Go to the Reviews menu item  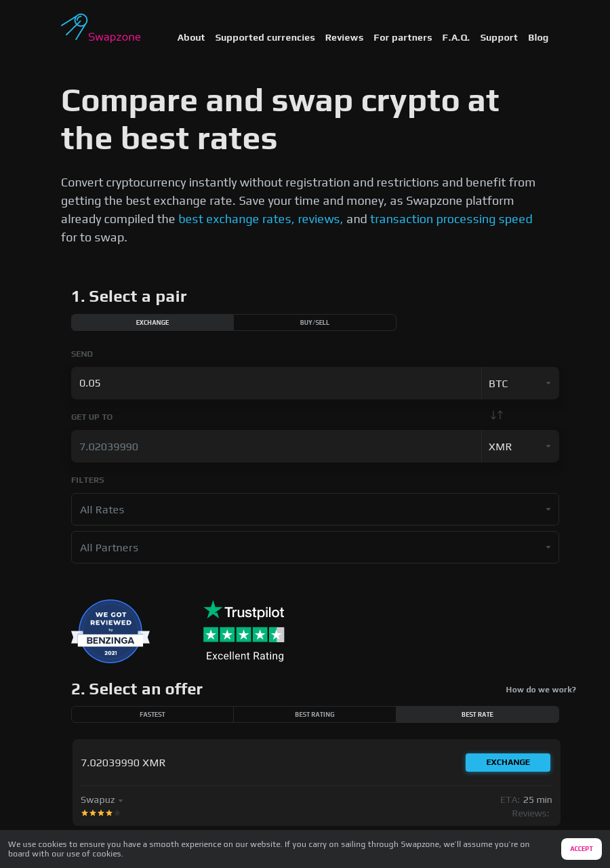pyautogui.click(x=344, y=38)
